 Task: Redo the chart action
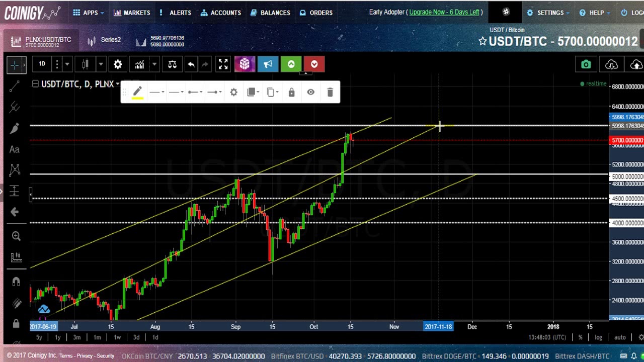click(205, 64)
